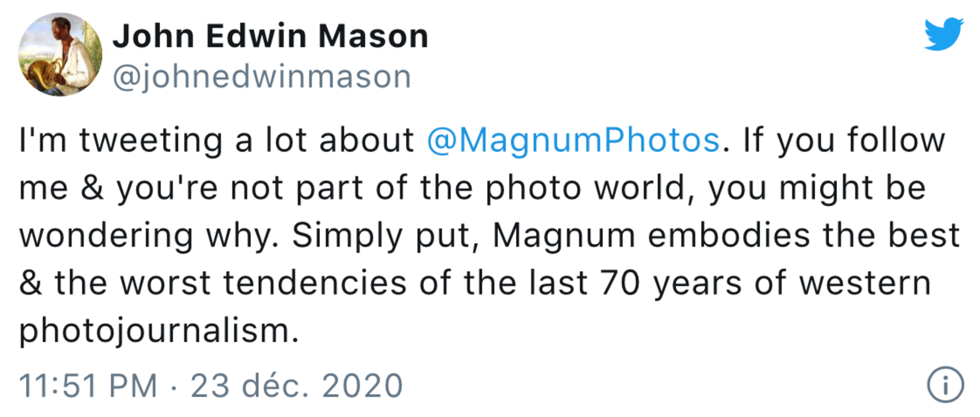Screen dimensions: 980x417
Task: Follow the @MagnumPhotos mention link
Action: coord(573,140)
